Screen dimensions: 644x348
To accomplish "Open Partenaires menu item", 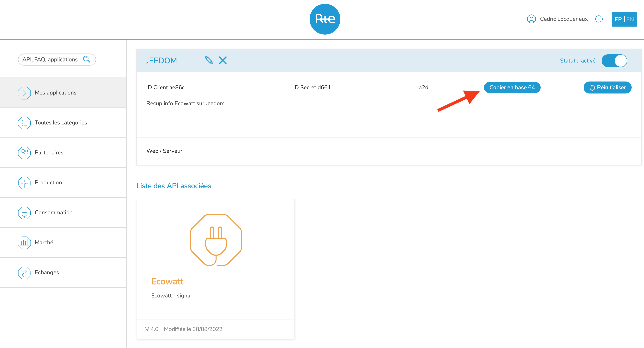I will click(63, 153).
